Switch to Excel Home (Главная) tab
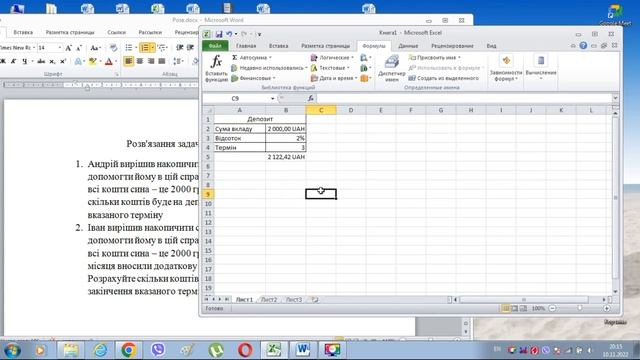The width and height of the screenshot is (640, 360). point(246,46)
